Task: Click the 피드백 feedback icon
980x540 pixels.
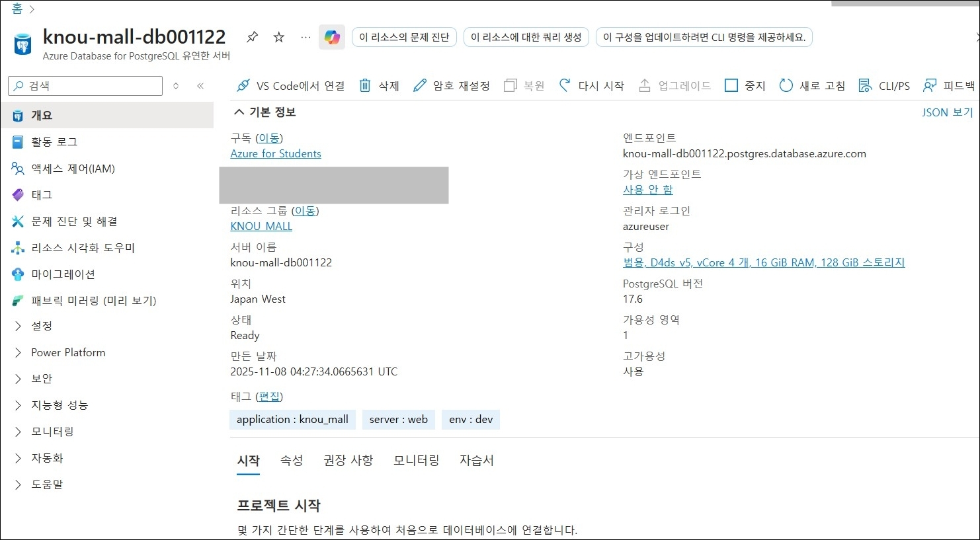Action: tap(930, 86)
